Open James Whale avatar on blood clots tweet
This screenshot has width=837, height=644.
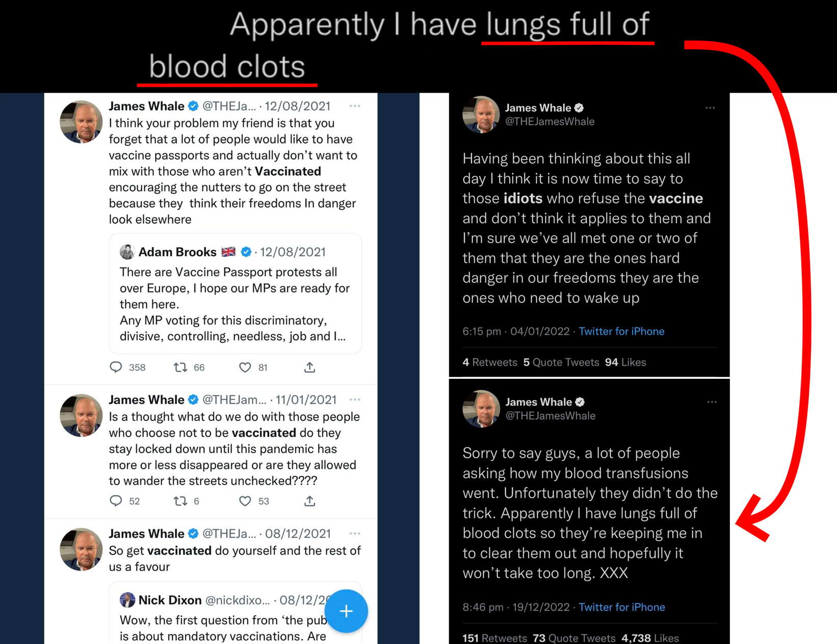[x=481, y=408]
